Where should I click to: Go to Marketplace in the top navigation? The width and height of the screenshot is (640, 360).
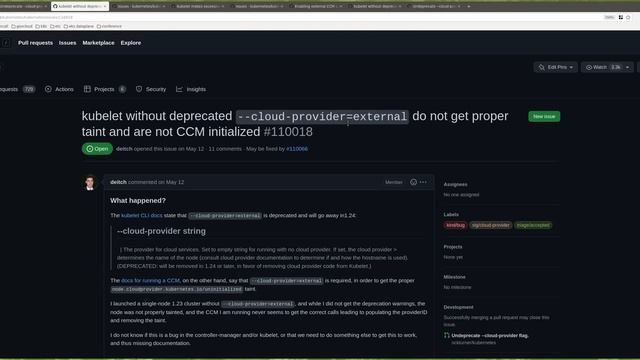pos(98,43)
